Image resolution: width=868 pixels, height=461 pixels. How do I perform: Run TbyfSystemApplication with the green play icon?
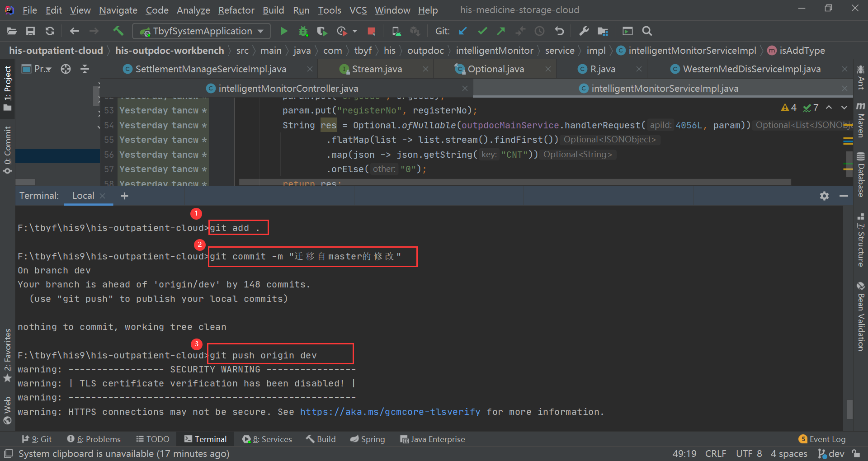(283, 31)
